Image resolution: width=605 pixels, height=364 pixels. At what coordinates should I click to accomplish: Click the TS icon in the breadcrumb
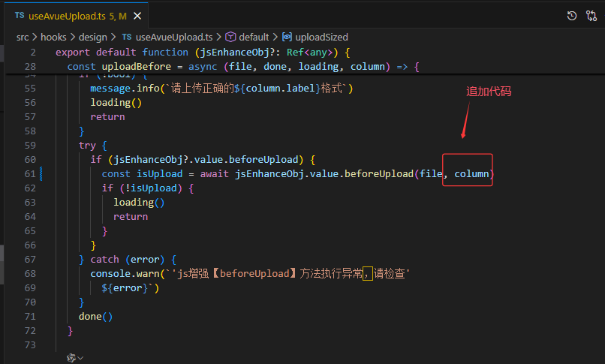pyautogui.click(x=126, y=37)
